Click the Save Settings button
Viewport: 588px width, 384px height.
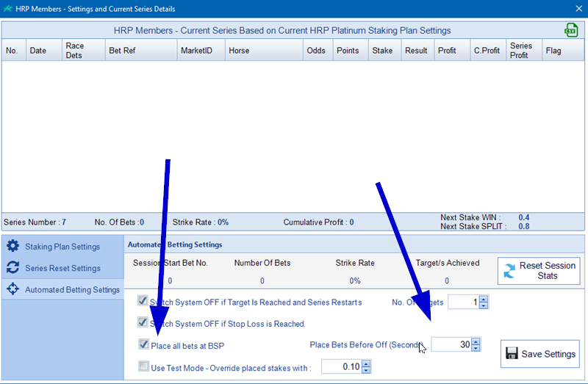pyautogui.click(x=540, y=354)
